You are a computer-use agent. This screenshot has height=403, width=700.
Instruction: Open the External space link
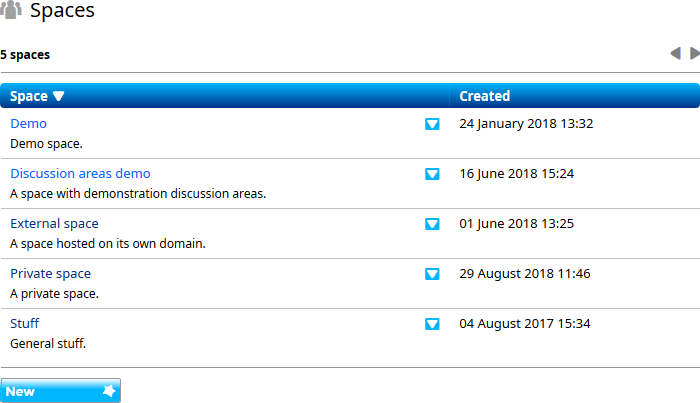(x=54, y=224)
